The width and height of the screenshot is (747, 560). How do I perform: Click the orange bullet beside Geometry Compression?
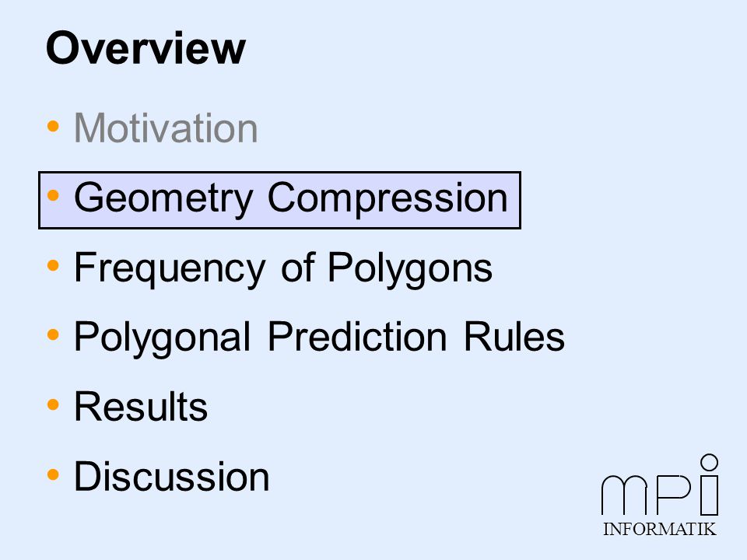54,195
